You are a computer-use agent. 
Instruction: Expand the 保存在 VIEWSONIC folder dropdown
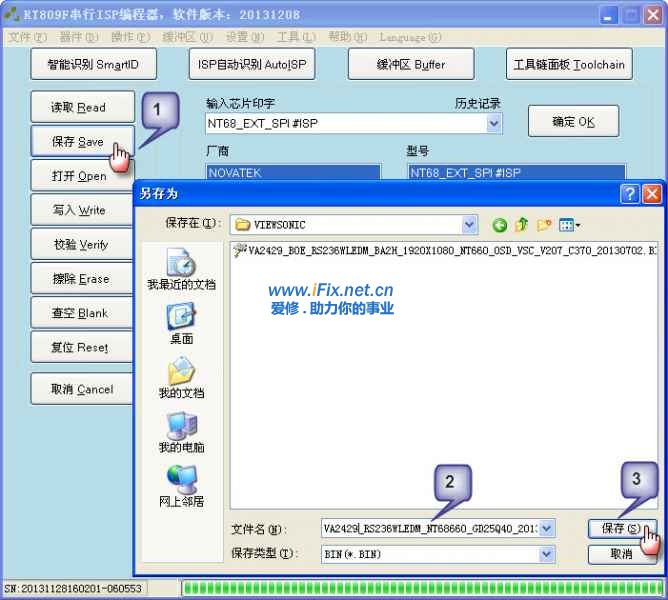pos(470,225)
